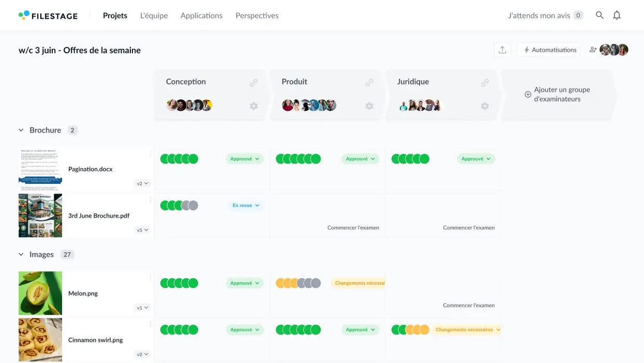Open the upload icon near Automatisations
This screenshot has width=644, height=363.
(502, 49)
